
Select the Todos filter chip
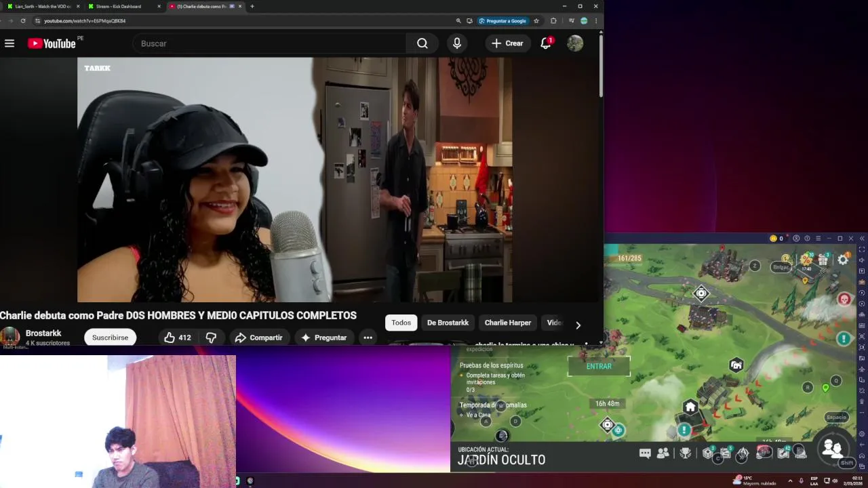pyautogui.click(x=401, y=323)
